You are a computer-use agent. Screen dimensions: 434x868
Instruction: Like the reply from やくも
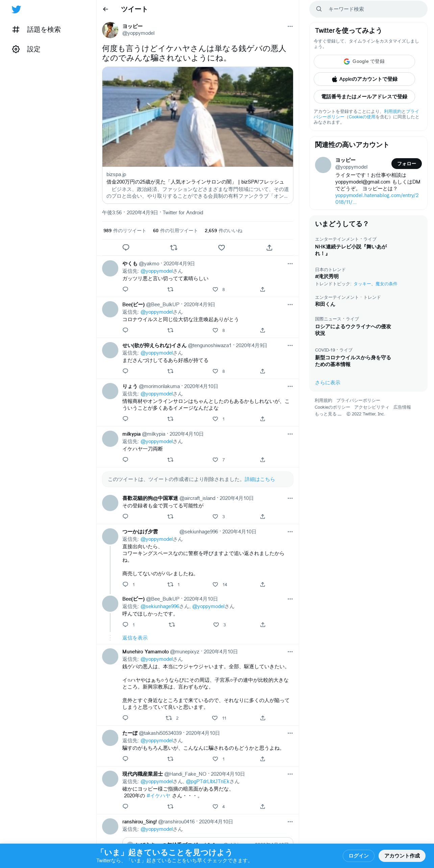[215, 289]
